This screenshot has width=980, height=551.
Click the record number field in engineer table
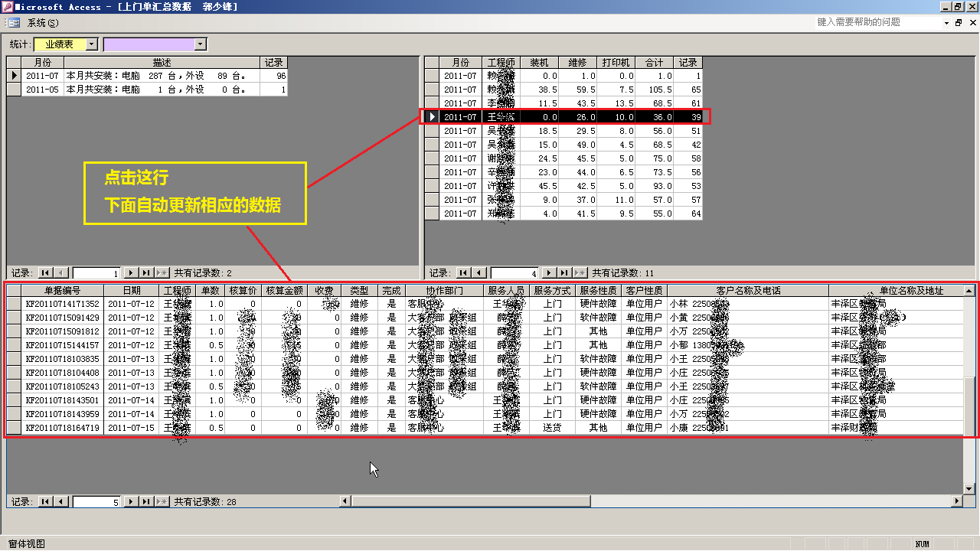(514, 273)
